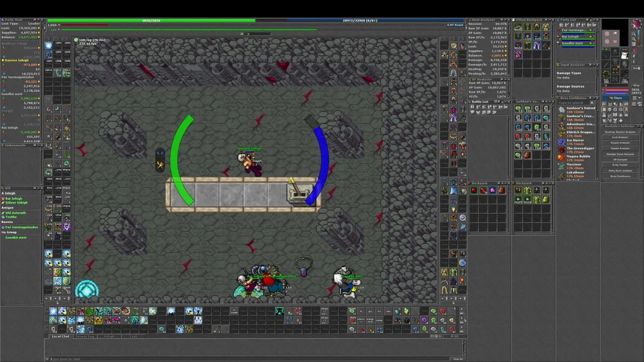The width and height of the screenshot is (644, 362).
Task: Open the Drop Tracker entry
Action: click(x=620, y=165)
